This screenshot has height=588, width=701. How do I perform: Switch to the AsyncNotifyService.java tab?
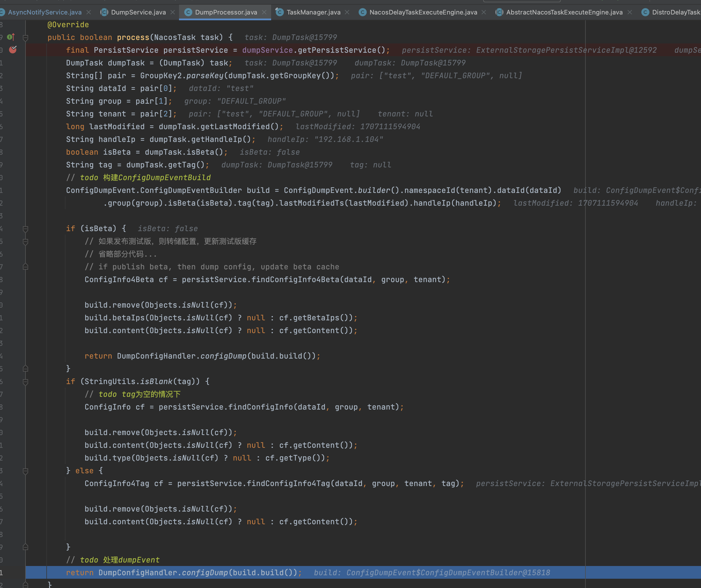pos(45,12)
